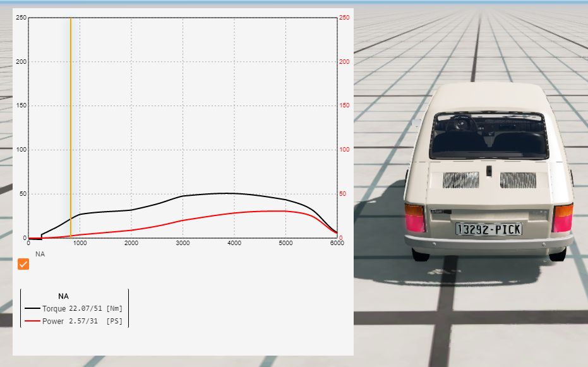Click the 'Torque 22.07/51 [Nm]' legend entry
This screenshot has height=367, width=588.
[73, 308]
